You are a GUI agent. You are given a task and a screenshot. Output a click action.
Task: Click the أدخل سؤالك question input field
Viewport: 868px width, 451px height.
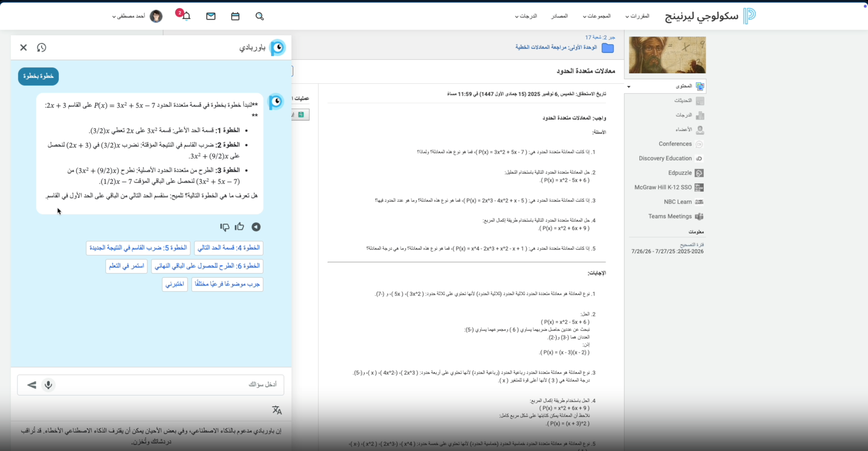pyautogui.click(x=165, y=385)
